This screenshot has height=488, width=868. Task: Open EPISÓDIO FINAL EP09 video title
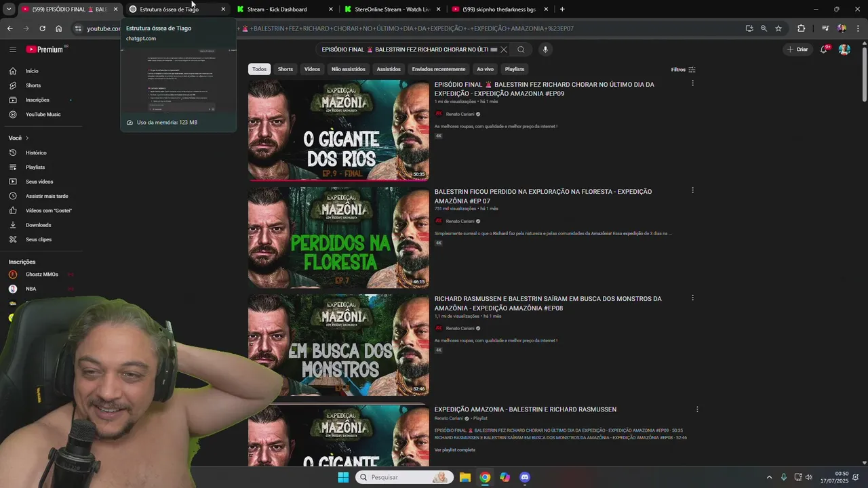(545, 89)
